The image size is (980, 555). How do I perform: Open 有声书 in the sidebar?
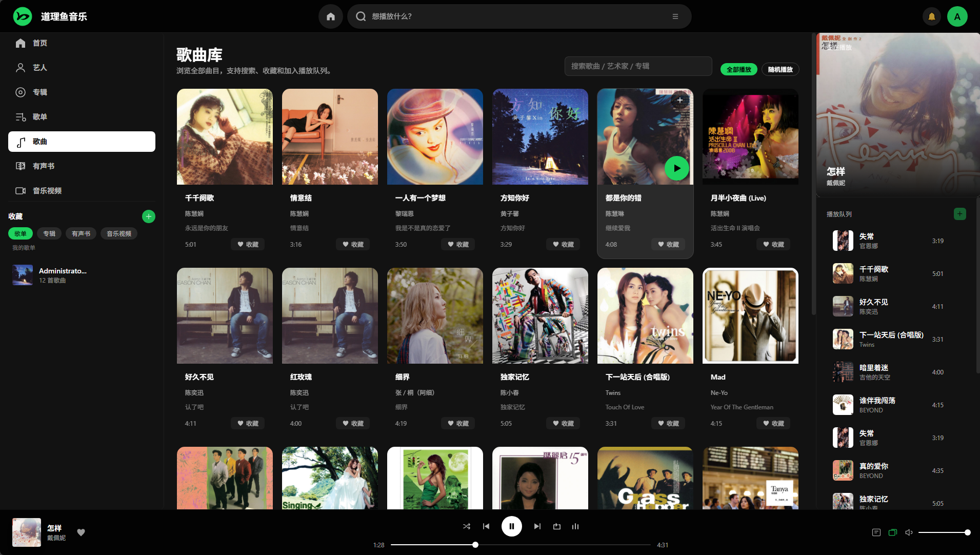pyautogui.click(x=44, y=166)
